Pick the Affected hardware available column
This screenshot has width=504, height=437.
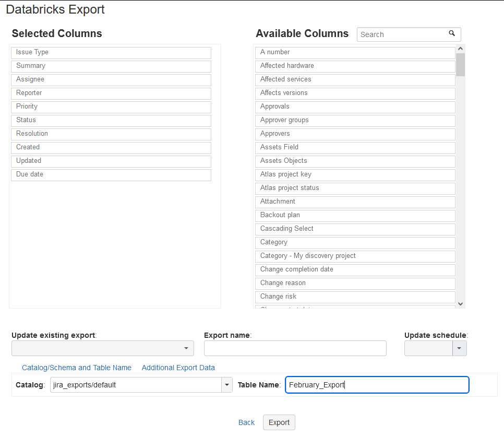tap(355, 66)
